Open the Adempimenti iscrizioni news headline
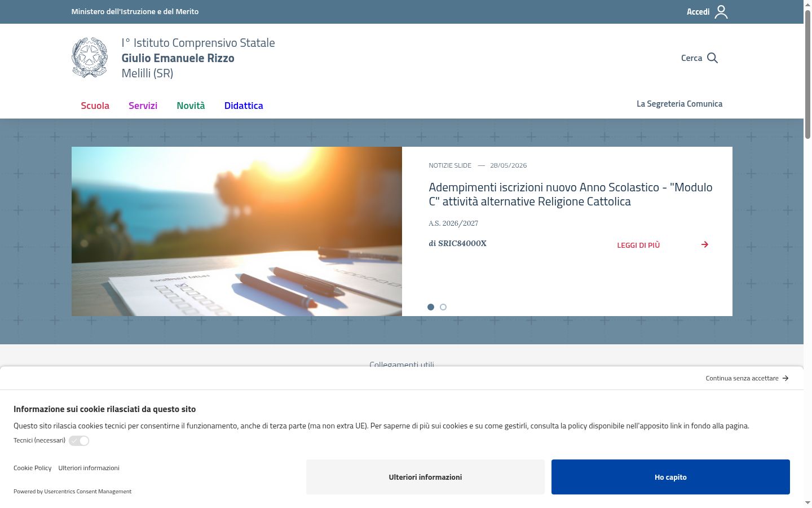812x508 pixels. 571,194
